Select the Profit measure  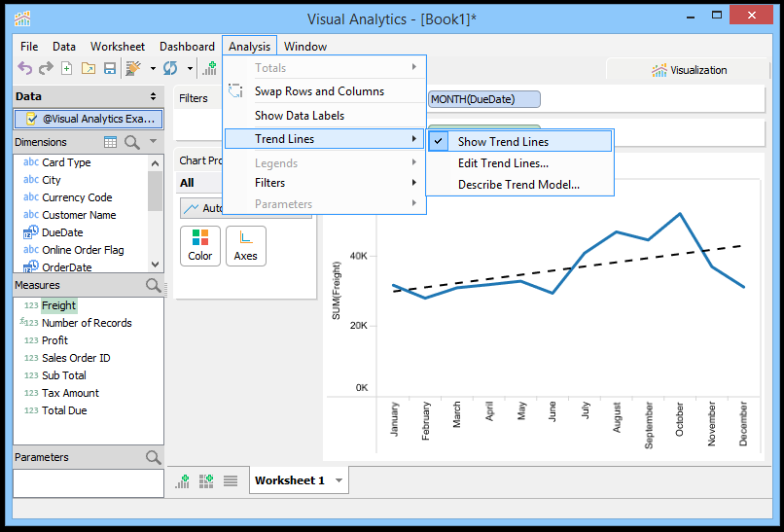click(55, 340)
